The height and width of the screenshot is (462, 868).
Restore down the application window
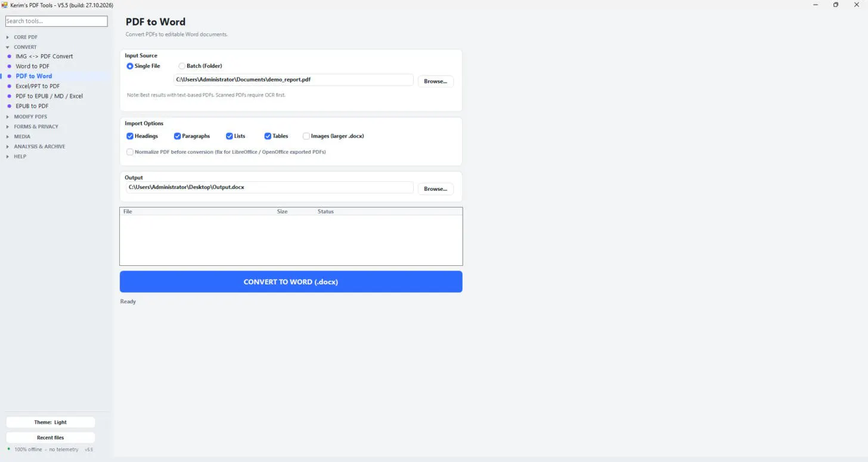[836, 5]
